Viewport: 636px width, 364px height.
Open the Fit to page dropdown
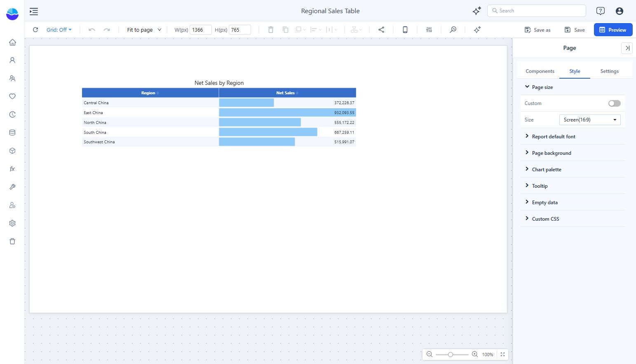coord(144,30)
